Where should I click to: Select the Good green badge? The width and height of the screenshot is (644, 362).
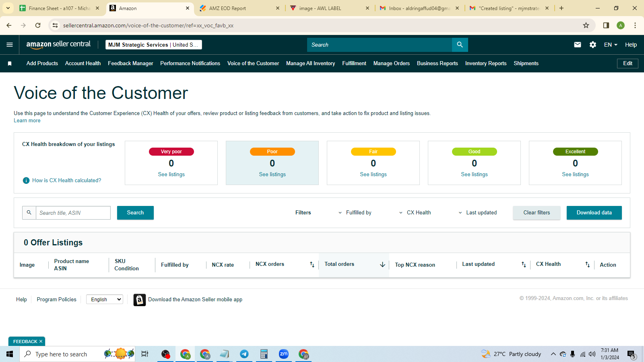click(x=475, y=152)
